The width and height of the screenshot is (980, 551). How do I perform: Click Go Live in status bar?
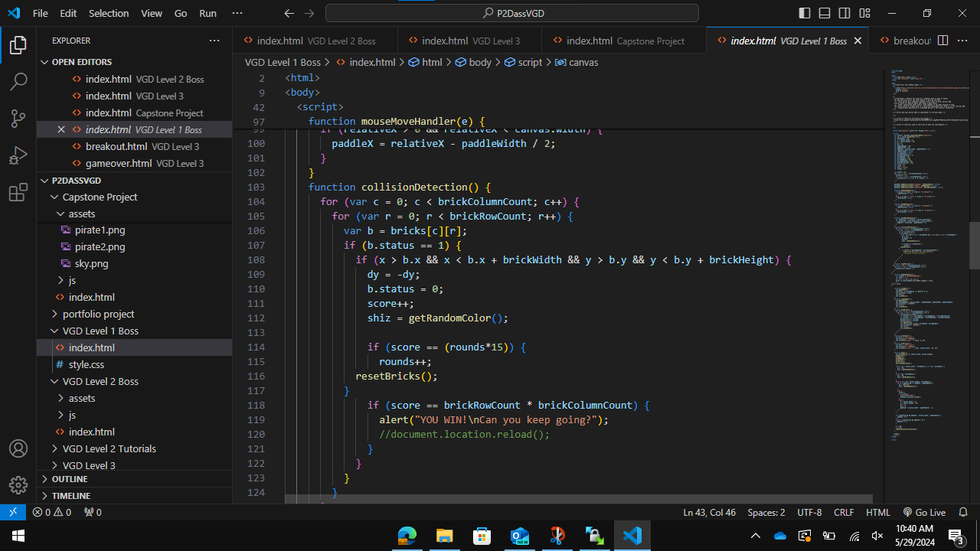(x=924, y=512)
